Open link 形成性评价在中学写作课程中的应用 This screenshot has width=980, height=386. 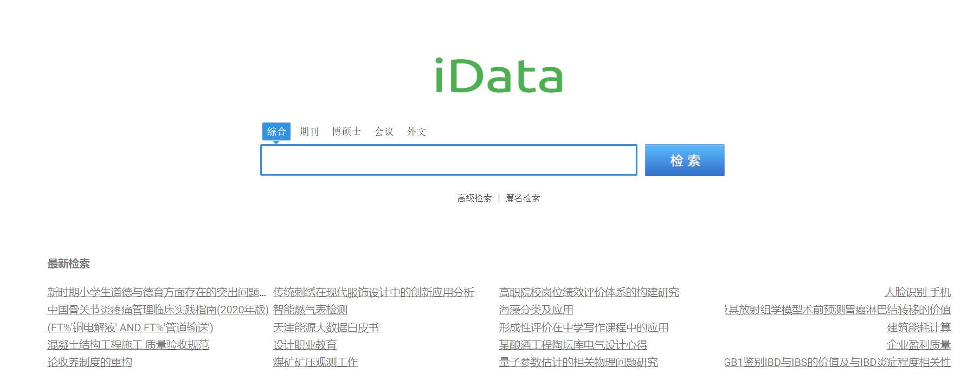[x=583, y=327]
